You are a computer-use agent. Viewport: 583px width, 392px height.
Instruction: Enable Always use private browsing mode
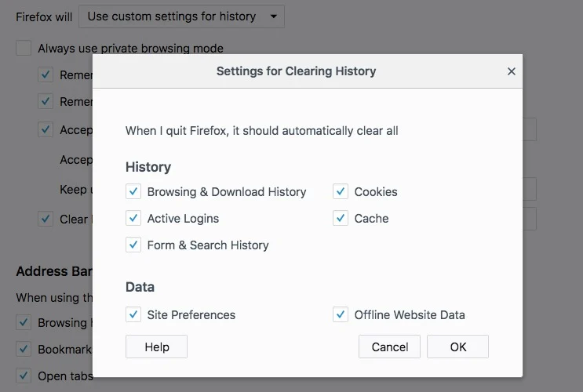(x=24, y=49)
